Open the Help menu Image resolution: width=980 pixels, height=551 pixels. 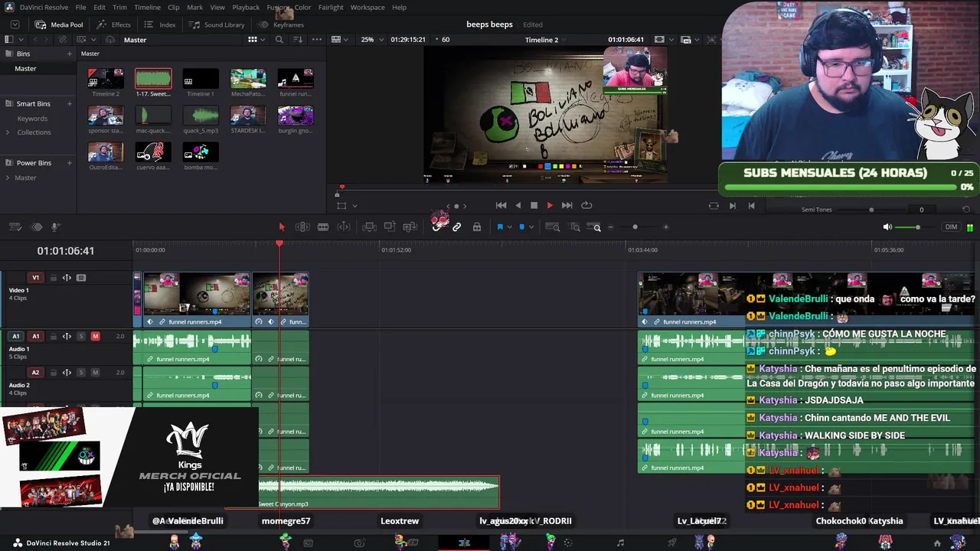(399, 8)
